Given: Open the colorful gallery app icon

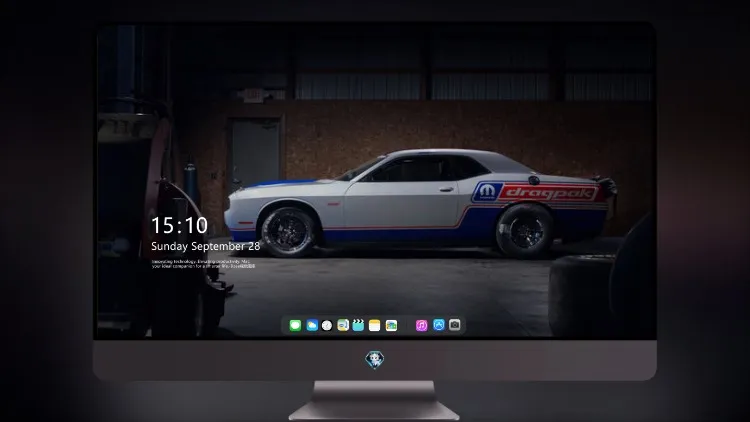Looking at the screenshot, I should (391, 325).
